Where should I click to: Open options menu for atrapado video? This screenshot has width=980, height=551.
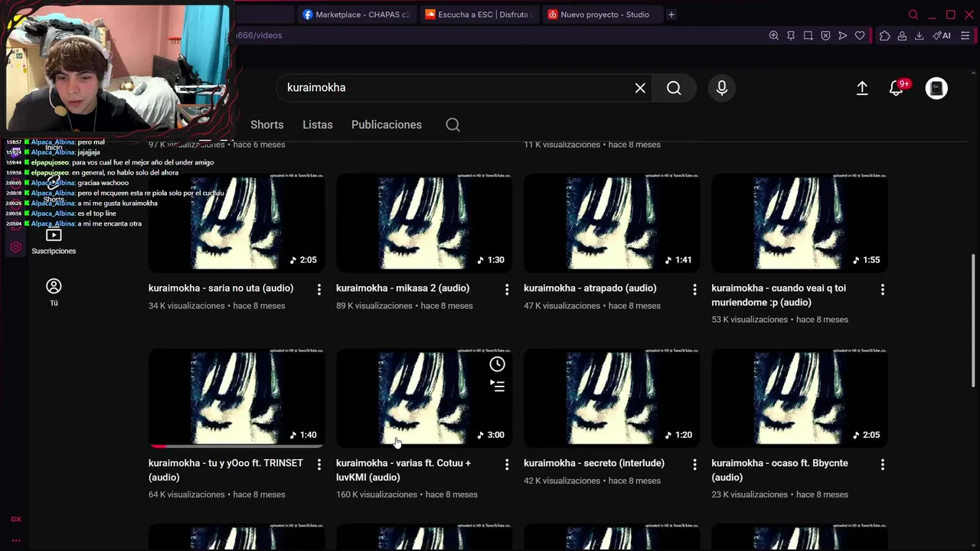[694, 289]
